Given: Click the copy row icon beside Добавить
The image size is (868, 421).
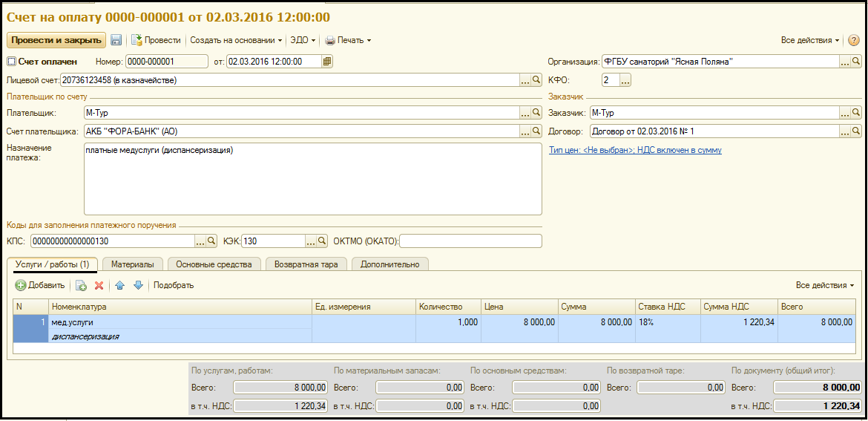Looking at the screenshot, I should click(81, 285).
